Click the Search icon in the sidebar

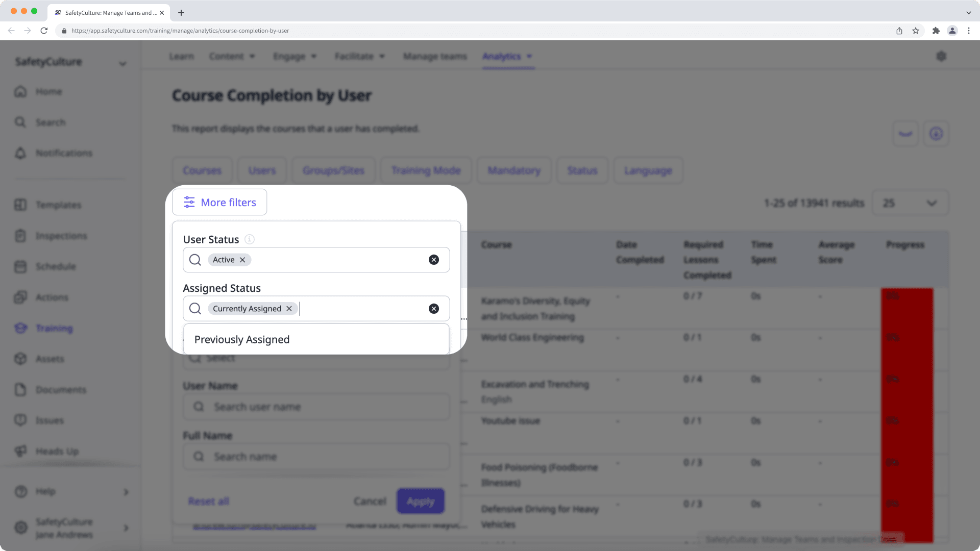tap(20, 122)
